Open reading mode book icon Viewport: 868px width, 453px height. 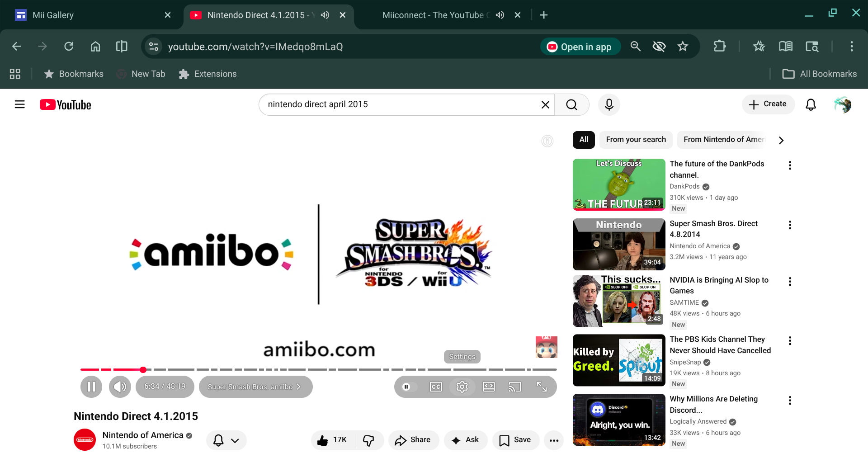click(786, 47)
